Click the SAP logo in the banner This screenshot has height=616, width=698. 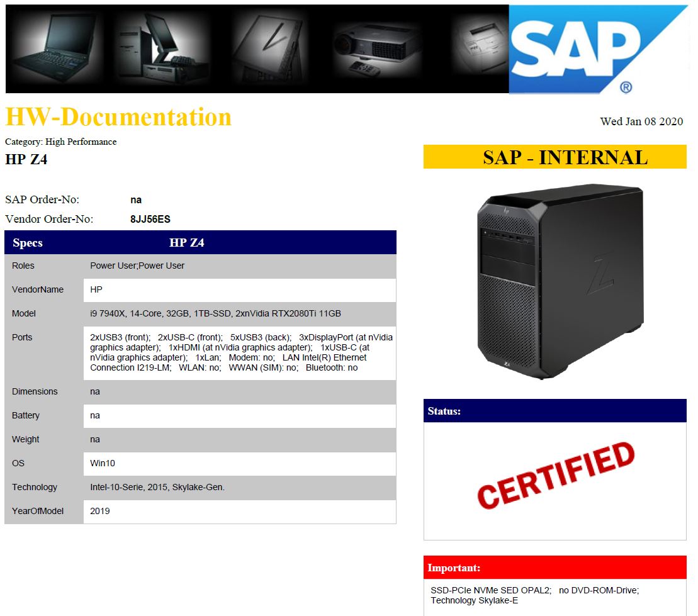pyautogui.click(x=597, y=49)
